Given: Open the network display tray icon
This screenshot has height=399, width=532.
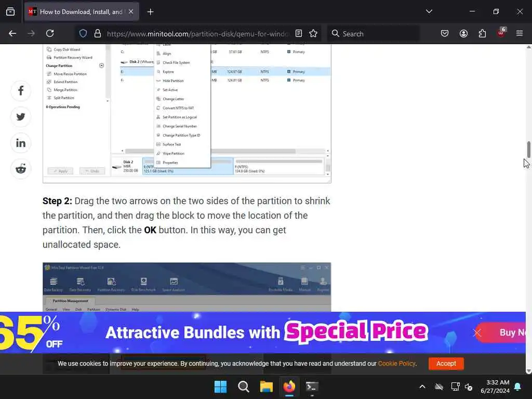Looking at the screenshot, I should (455, 387).
